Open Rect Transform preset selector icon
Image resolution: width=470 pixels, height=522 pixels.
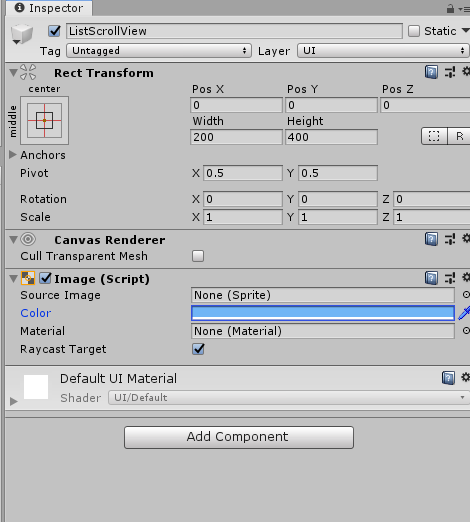point(450,72)
